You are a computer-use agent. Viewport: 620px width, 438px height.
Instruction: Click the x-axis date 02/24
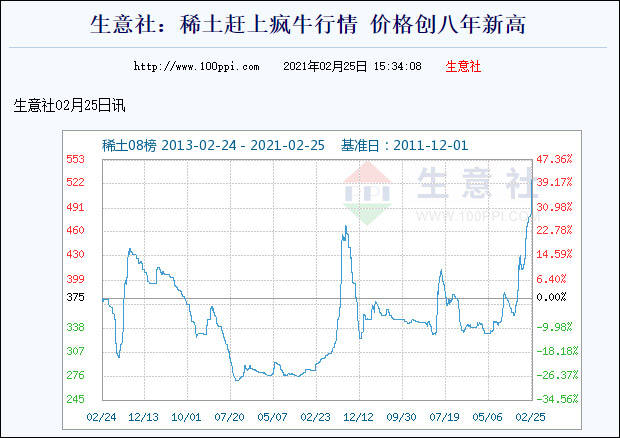(101, 417)
